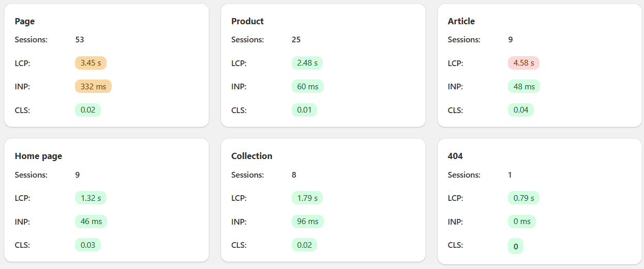This screenshot has height=269, width=644.
Task: Select the 60 ms Product INP badge
Action: pos(307,86)
